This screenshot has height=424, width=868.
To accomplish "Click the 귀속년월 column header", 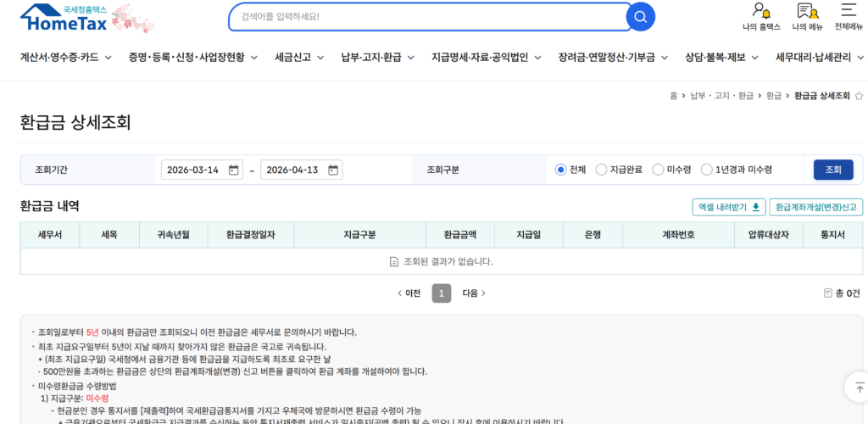I will pyautogui.click(x=173, y=235).
